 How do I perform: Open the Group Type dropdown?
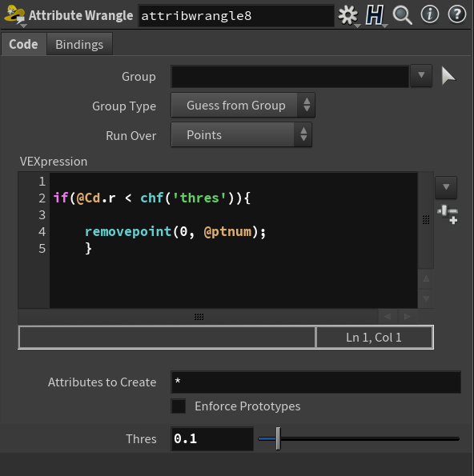click(x=243, y=106)
